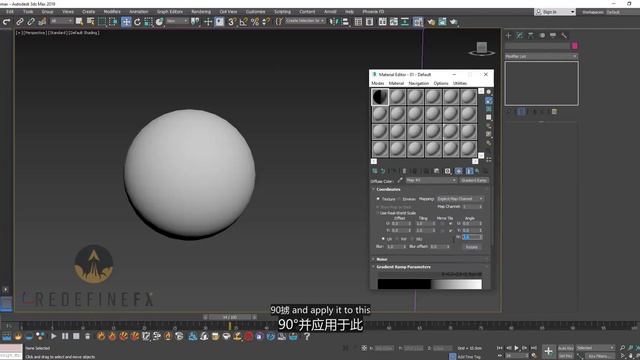This screenshot has height=360, width=640.
Task: Click the Go to Parent icon
Action: pos(477,171)
